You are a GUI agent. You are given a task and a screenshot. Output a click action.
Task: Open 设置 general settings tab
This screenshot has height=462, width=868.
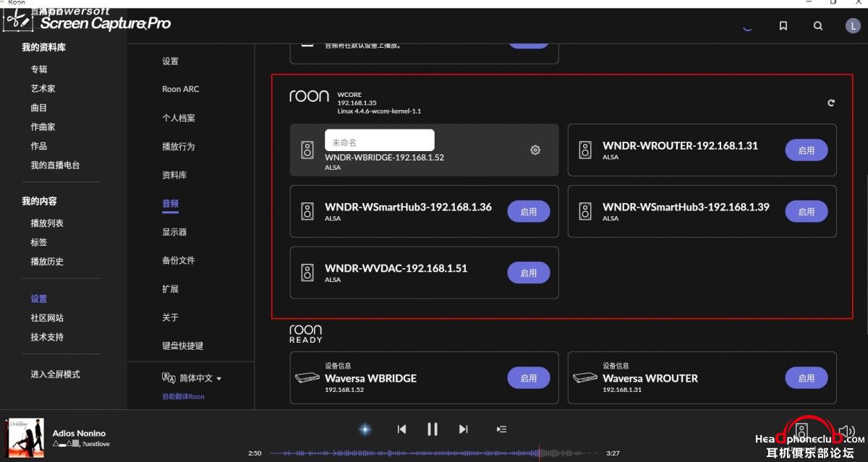point(170,61)
